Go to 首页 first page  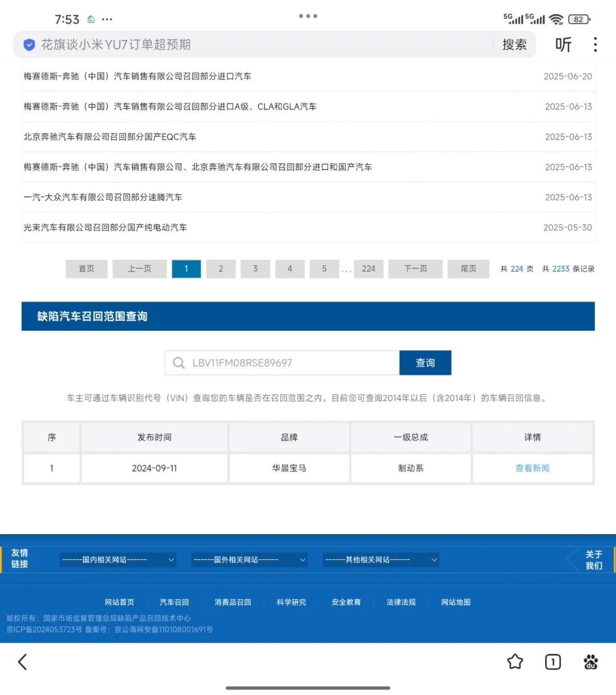(x=87, y=269)
